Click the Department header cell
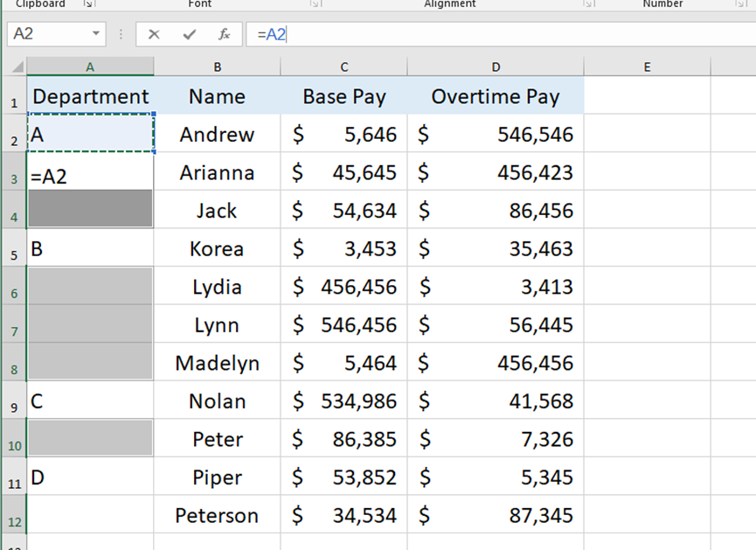The image size is (756, 550). pos(91,95)
